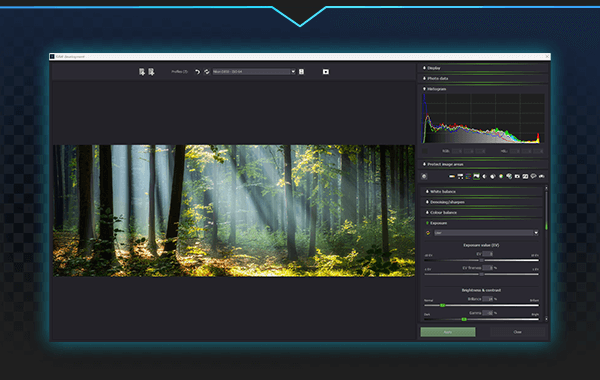This screenshot has width=600, height=380.
Task: Click the Apply button
Action: point(448,332)
